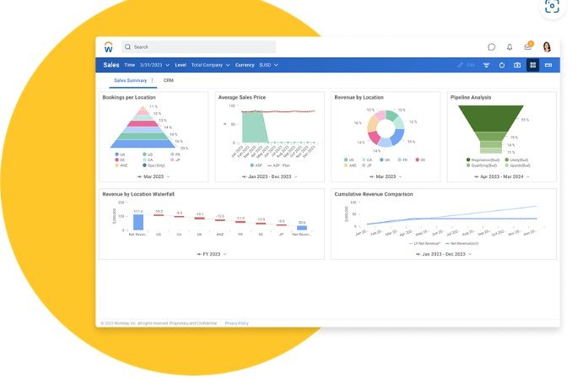Click the Sales dashboard title
This screenshot has height=384, width=588.
point(111,65)
